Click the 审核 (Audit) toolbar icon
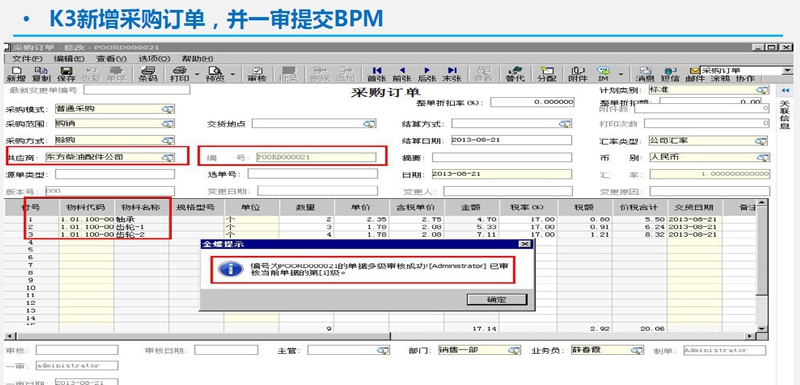Viewport: 800px width, 385px height. click(x=257, y=74)
